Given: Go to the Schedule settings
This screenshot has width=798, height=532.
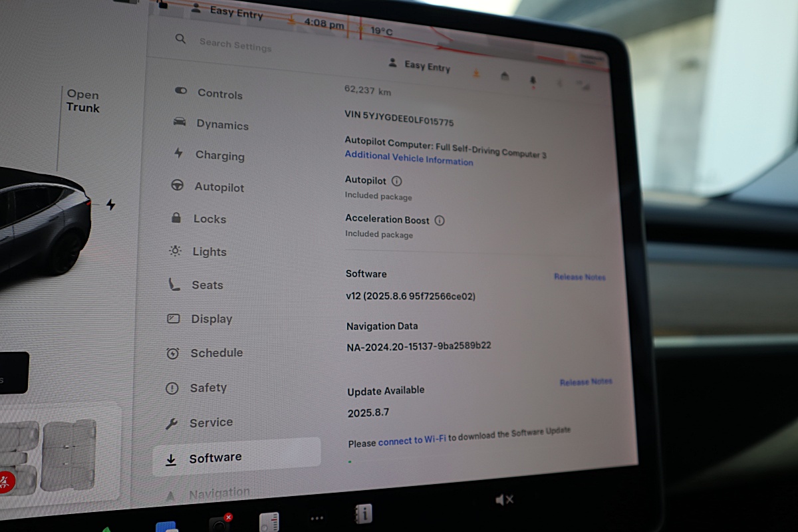Looking at the screenshot, I should click(x=204, y=353).
